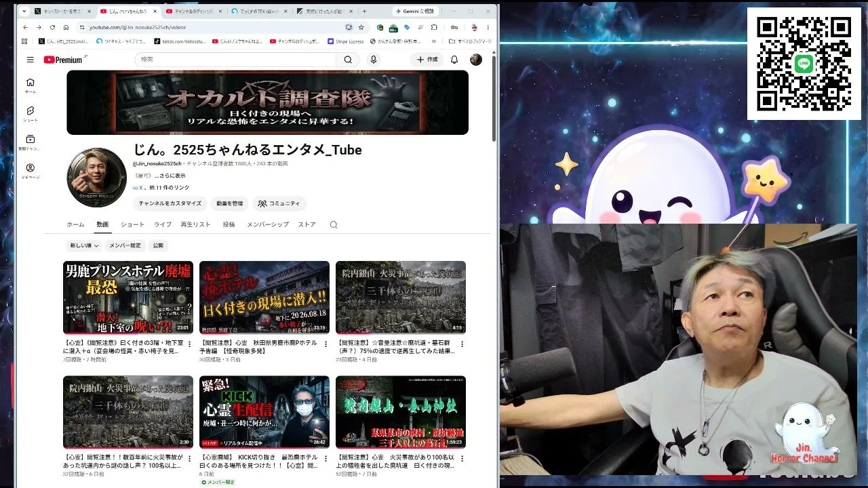Viewport: 868px width, 488px height.
Task: Expand channel description via さらに表示
Action: [x=170, y=176]
